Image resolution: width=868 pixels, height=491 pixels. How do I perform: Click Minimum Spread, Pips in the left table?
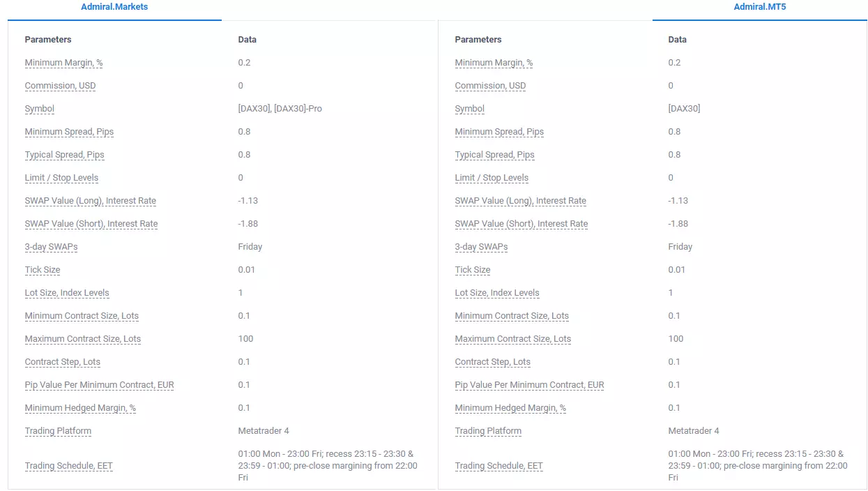pos(69,132)
